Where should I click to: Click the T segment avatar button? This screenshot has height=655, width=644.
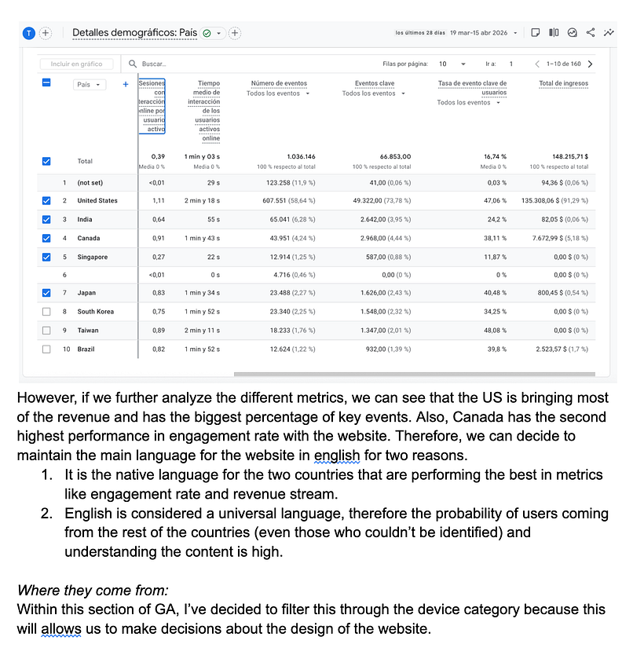29,33
